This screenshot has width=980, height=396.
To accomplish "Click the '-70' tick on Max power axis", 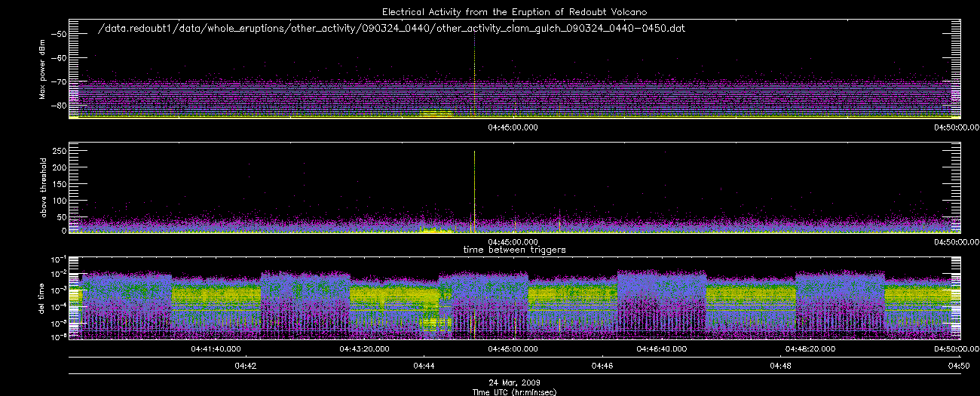I will tap(58, 81).
